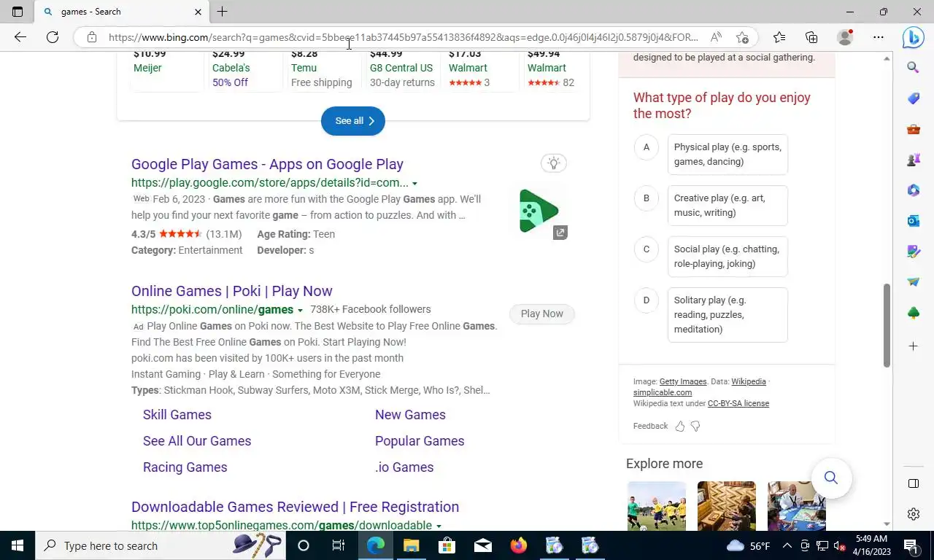Screen dimensions: 934x560
Task: Give thumbs down feedback
Action: [695, 426]
